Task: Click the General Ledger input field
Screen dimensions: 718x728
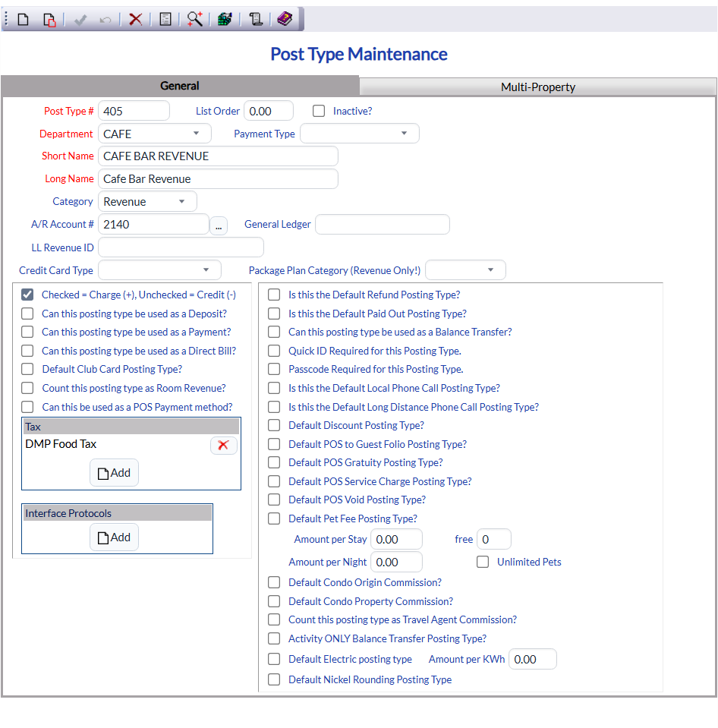Action: [383, 224]
